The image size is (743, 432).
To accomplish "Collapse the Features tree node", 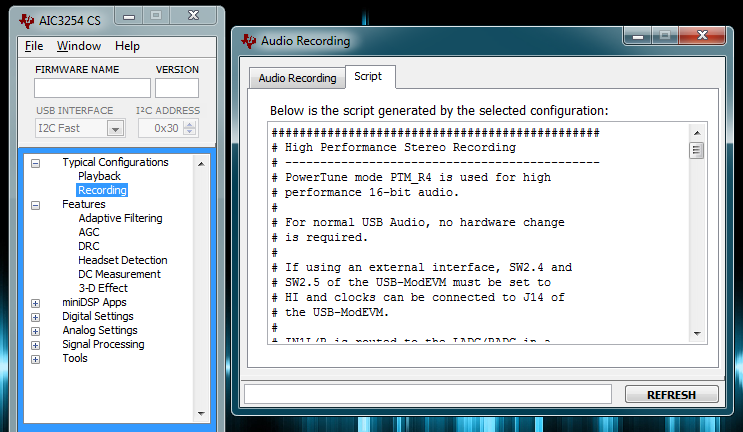I will tap(36, 206).
